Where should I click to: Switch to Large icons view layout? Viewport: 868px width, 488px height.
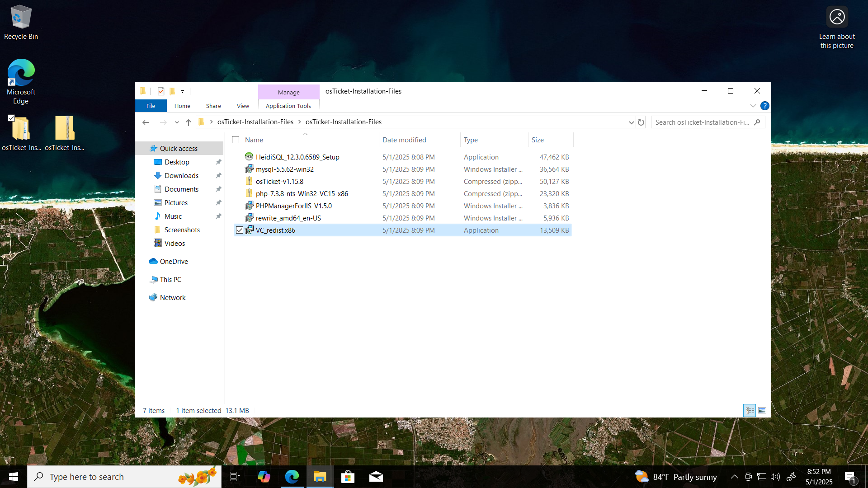762,410
